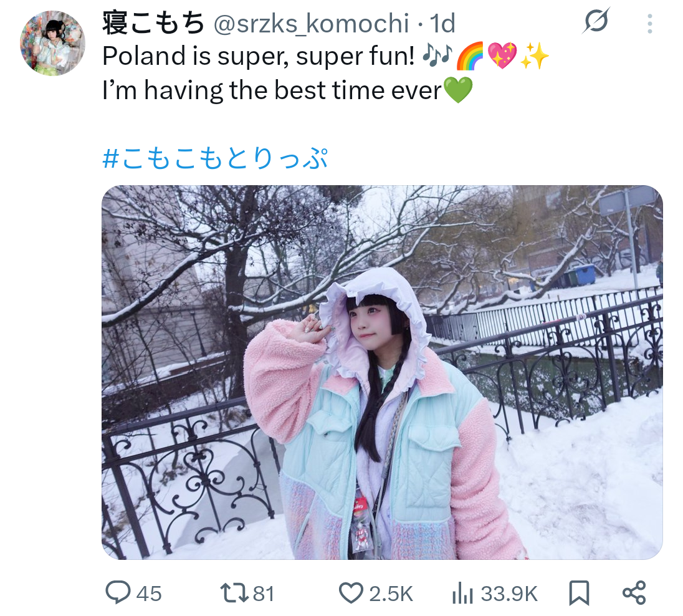Like the post with heart icon

tap(351, 594)
